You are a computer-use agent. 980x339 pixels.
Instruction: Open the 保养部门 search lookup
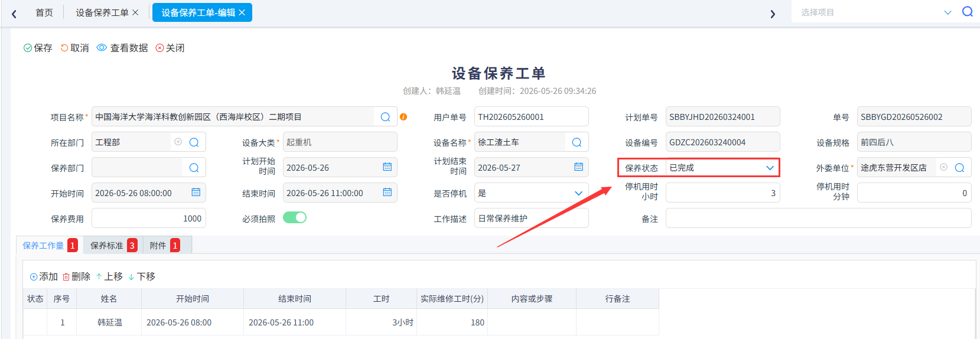(194, 168)
